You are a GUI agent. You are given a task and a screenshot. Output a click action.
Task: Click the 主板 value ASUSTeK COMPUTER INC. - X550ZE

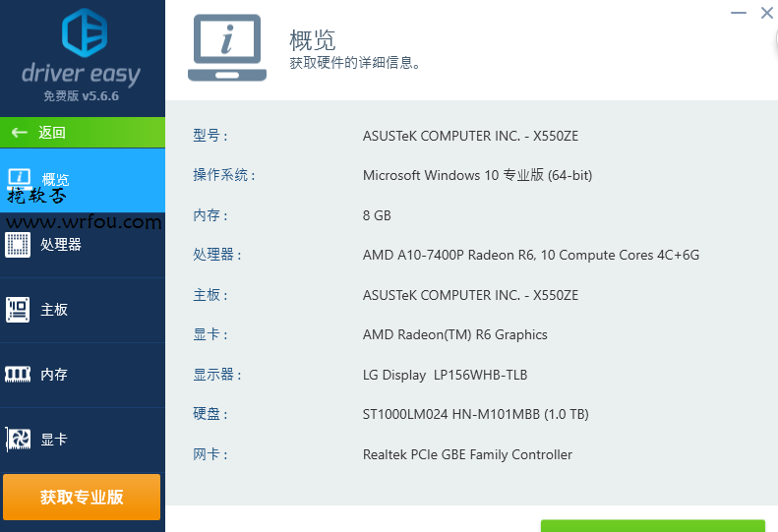[470, 295]
